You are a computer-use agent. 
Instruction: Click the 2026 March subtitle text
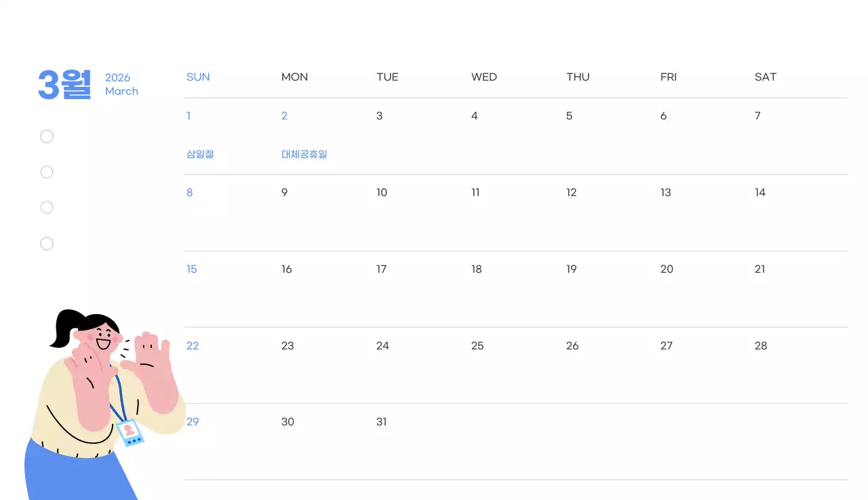(121, 85)
